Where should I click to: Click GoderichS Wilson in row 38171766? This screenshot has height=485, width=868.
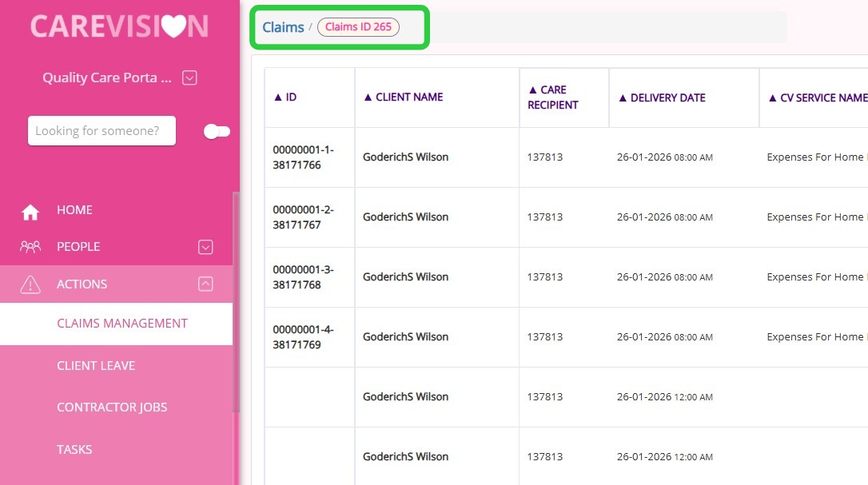click(x=405, y=157)
